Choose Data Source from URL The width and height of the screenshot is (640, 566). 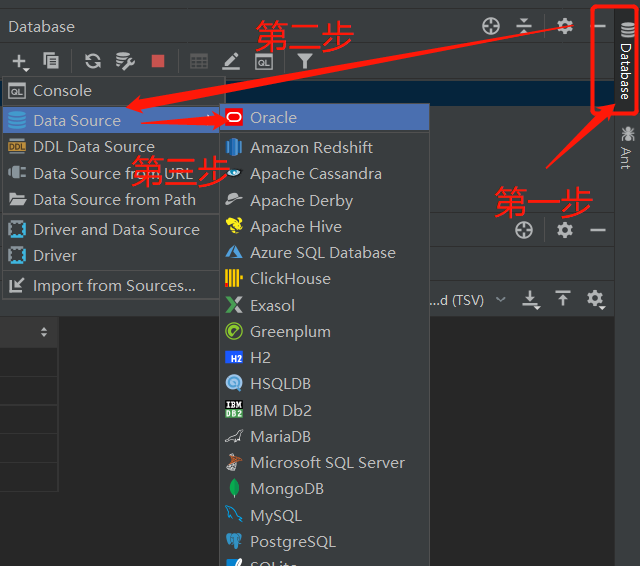click(111, 173)
